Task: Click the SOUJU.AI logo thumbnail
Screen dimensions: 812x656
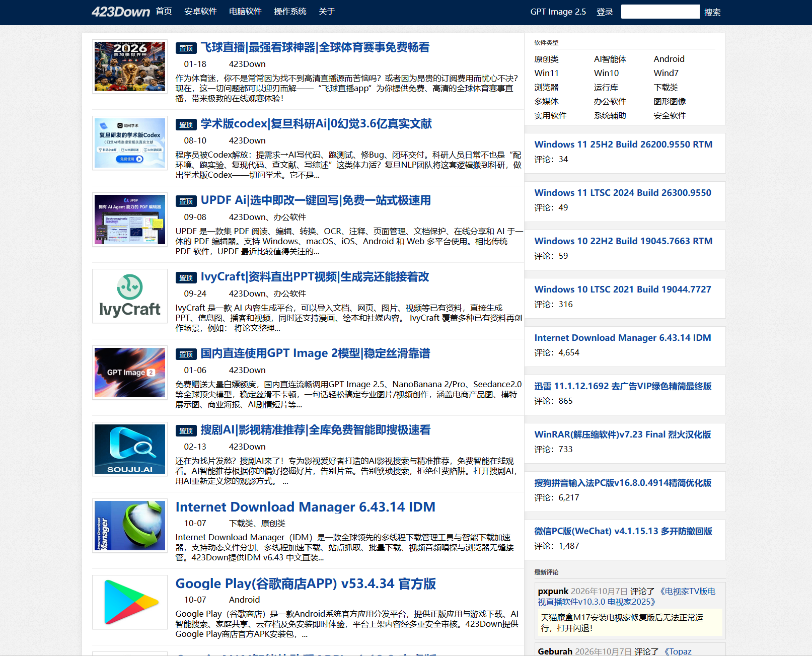Action: pyautogui.click(x=130, y=449)
